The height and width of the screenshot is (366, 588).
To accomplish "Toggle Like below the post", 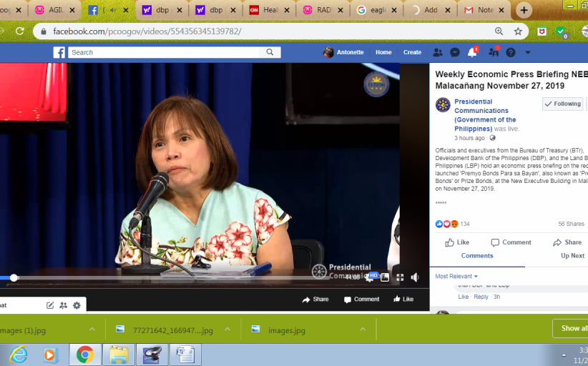I will click(457, 242).
